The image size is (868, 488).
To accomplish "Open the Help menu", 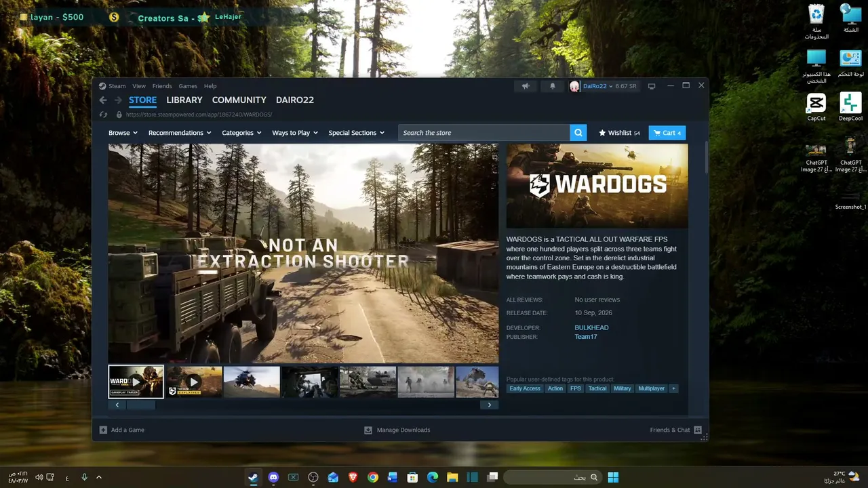I will click(x=210, y=86).
